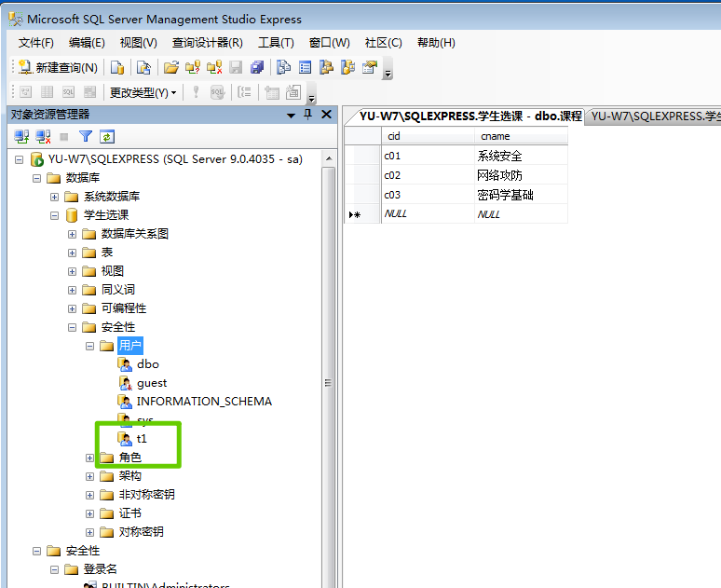Click the cname column header
The height and width of the screenshot is (588, 721).
click(x=521, y=136)
